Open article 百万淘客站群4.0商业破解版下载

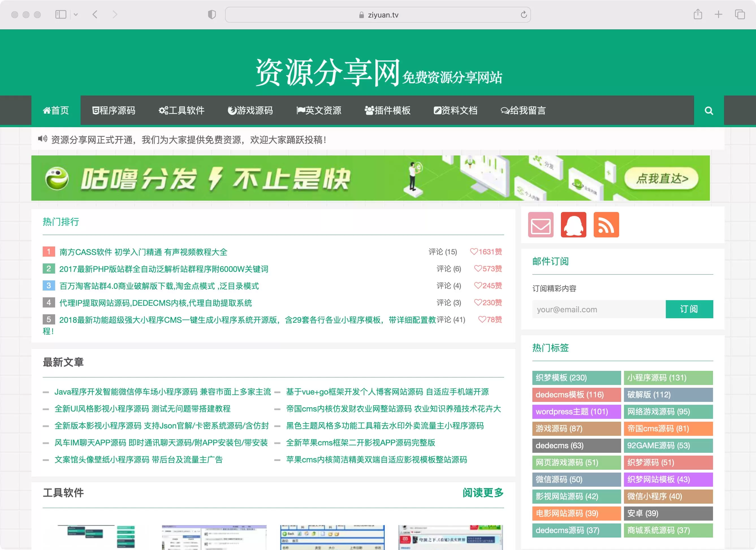(159, 286)
